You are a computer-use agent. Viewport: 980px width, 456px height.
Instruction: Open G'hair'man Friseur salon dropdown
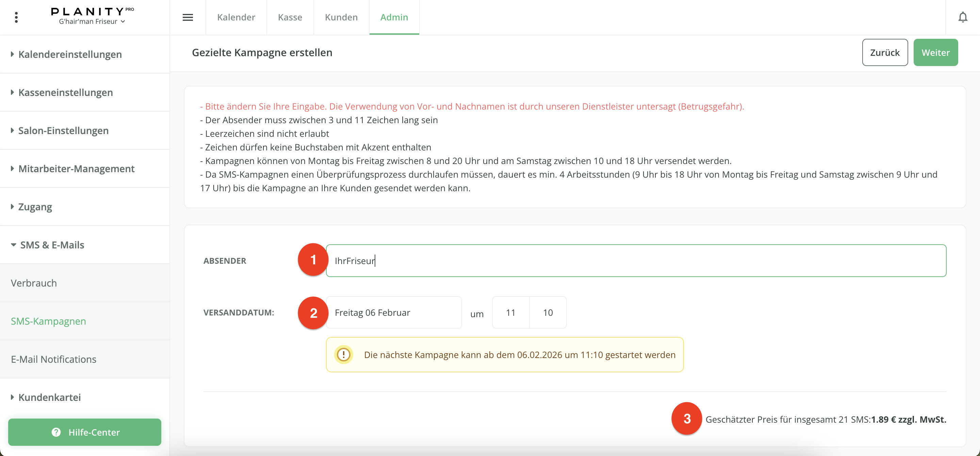pyautogui.click(x=92, y=22)
